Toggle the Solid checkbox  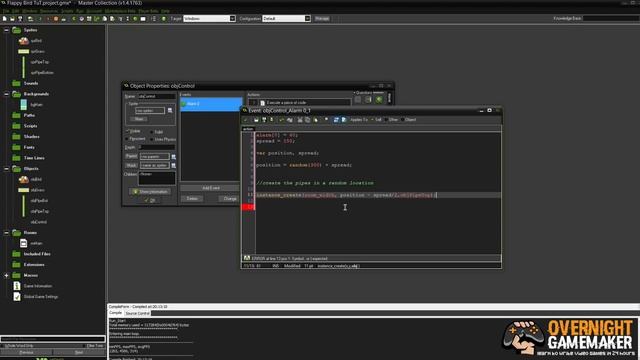point(151,132)
